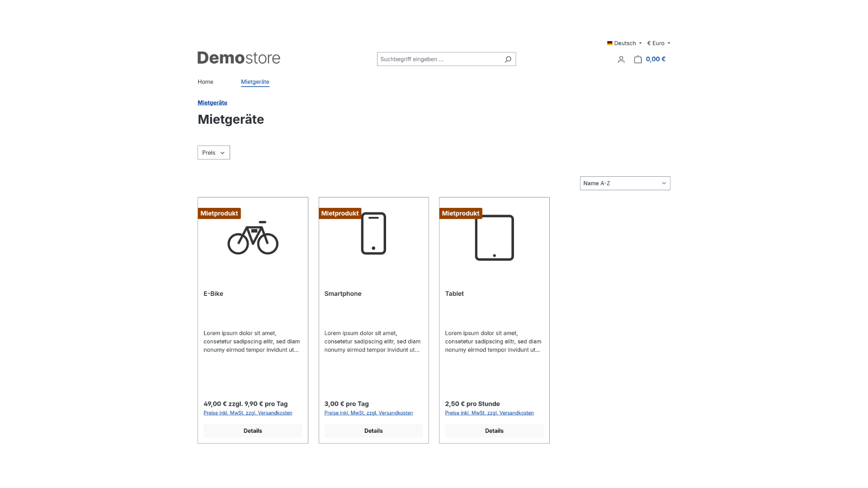This screenshot has width=868, height=488.
Task: Click the search magnifier icon
Action: pos(508,59)
